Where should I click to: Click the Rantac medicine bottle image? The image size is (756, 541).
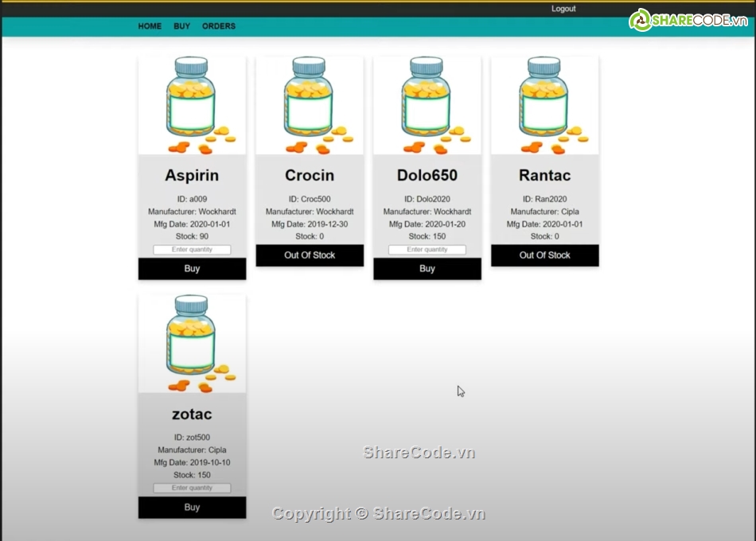(x=545, y=105)
